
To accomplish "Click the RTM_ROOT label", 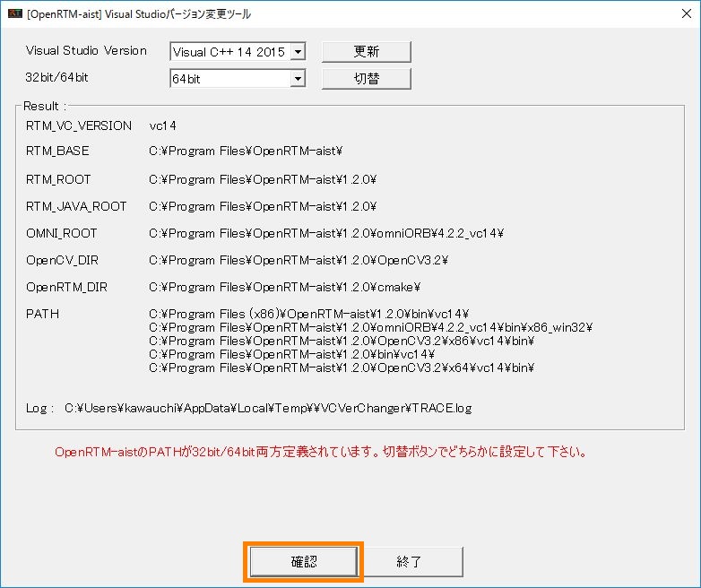I will pyautogui.click(x=58, y=180).
